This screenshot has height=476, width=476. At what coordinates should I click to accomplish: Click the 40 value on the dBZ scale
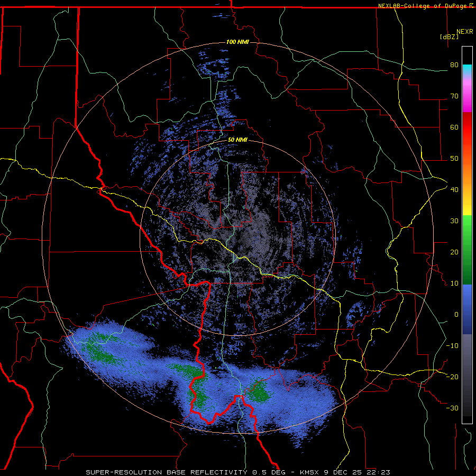pos(454,189)
